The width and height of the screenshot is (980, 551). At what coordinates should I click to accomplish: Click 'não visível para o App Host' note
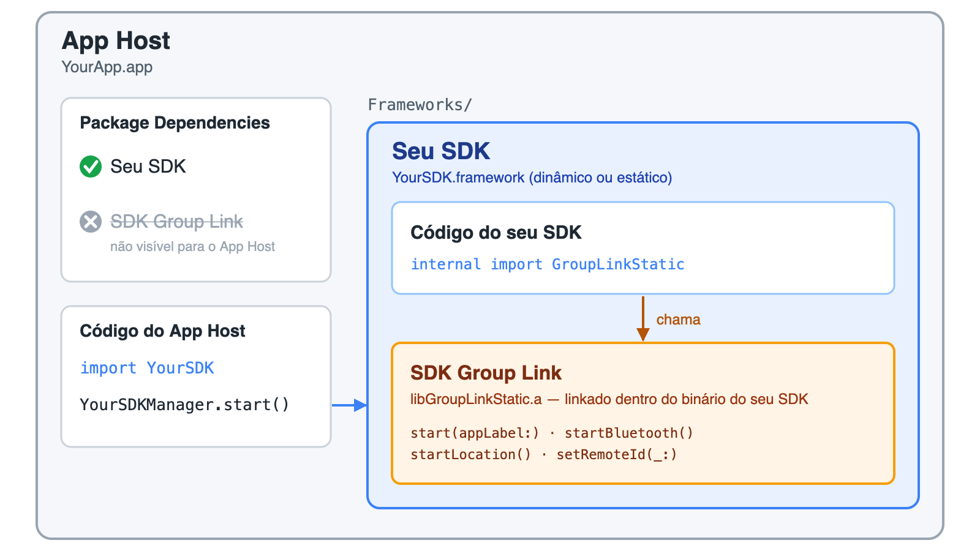193,247
